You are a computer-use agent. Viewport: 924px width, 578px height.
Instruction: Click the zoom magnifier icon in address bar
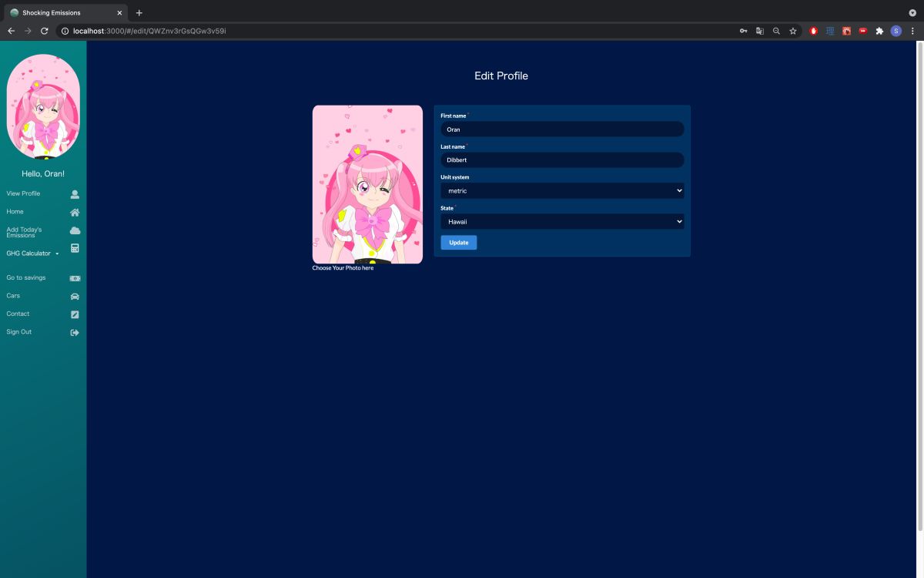pyautogui.click(x=776, y=31)
